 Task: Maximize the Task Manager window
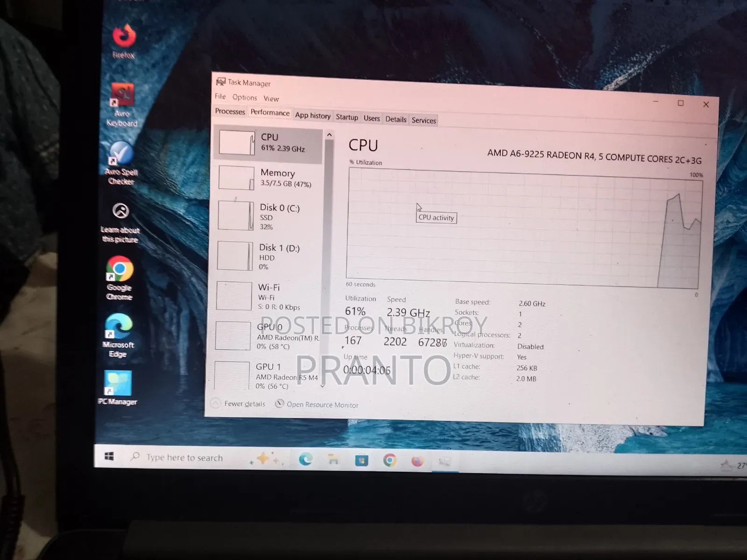click(681, 103)
